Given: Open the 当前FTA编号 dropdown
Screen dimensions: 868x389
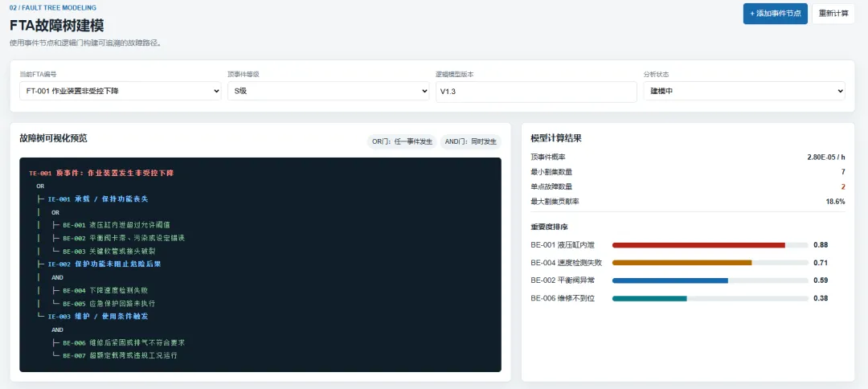Looking at the screenshot, I should point(120,91).
